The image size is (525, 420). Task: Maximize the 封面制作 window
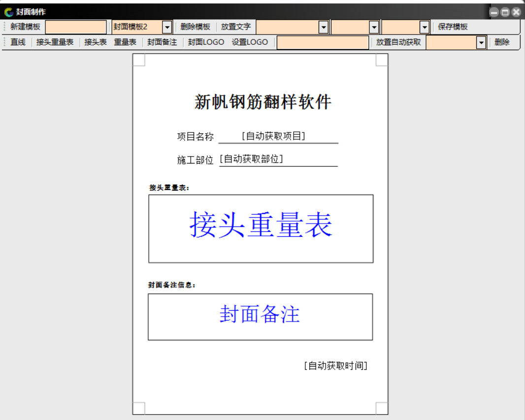point(505,12)
